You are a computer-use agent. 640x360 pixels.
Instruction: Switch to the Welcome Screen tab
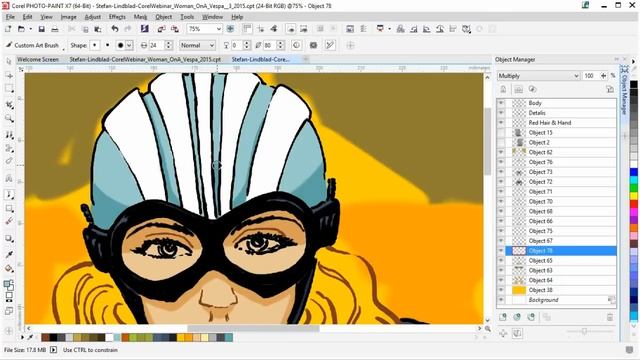point(38,59)
